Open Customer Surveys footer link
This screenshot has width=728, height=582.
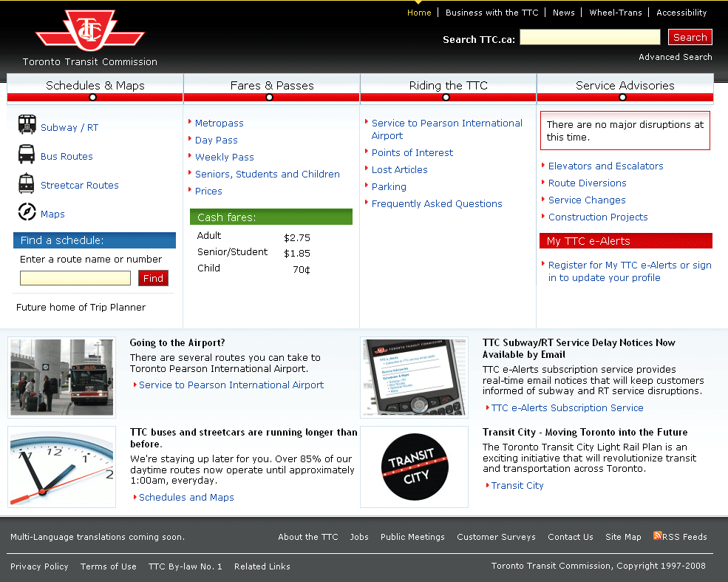(x=496, y=536)
